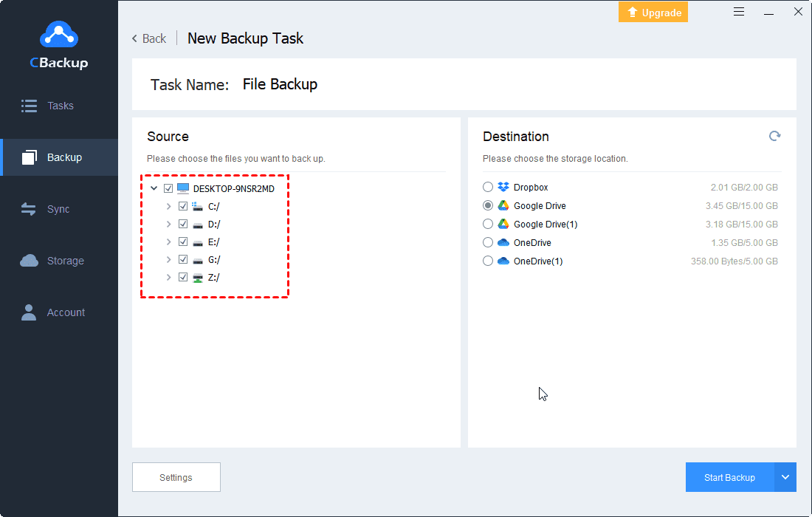The height and width of the screenshot is (517, 812).
Task: Collapse the DESKTOP-9NSR2MD tree node
Action: tap(154, 189)
